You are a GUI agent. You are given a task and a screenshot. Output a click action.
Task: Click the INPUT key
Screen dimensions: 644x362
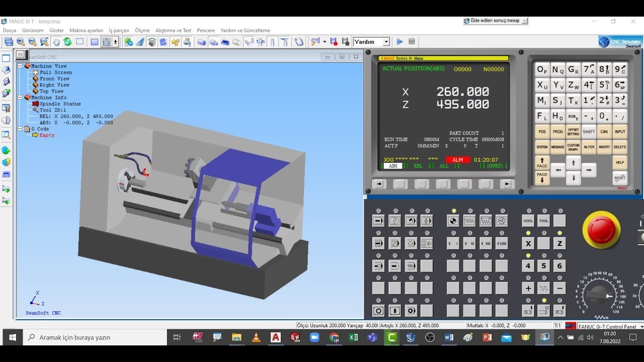620,132
